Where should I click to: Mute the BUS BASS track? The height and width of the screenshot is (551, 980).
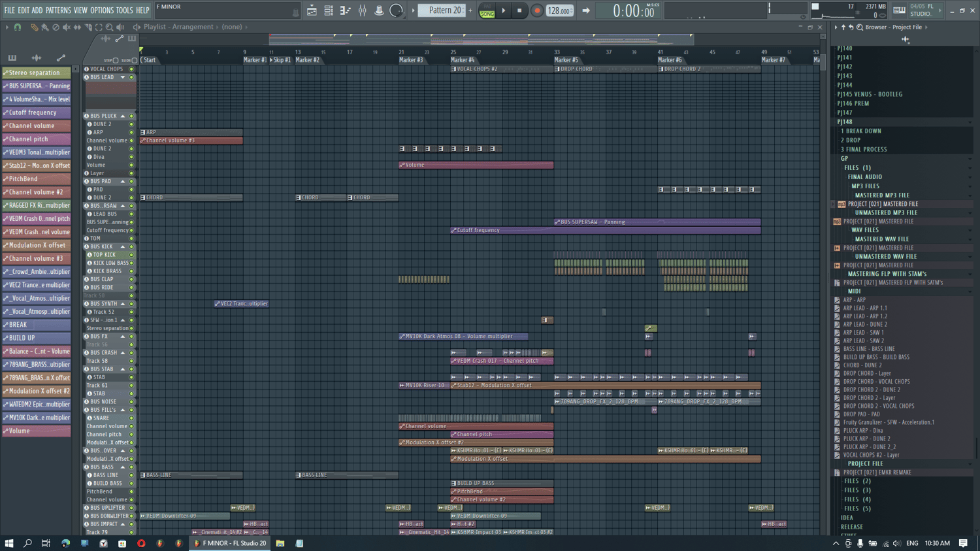[131, 467]
